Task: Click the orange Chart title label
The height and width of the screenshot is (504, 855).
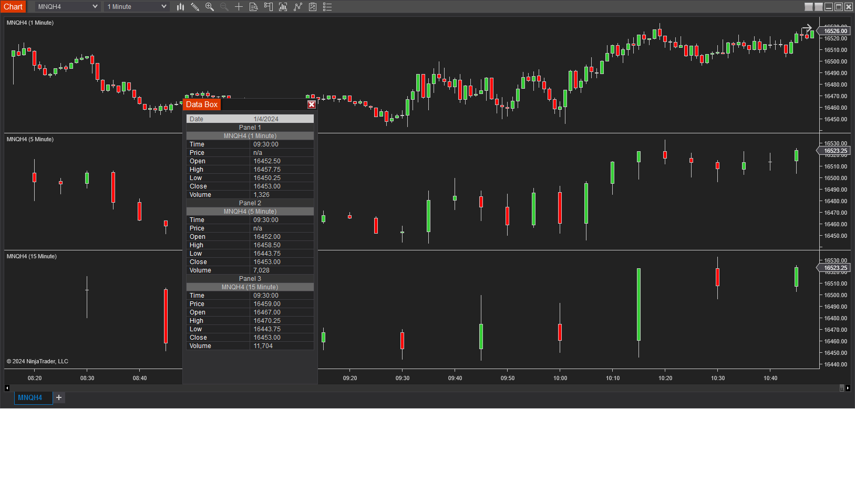Action: 13,7
